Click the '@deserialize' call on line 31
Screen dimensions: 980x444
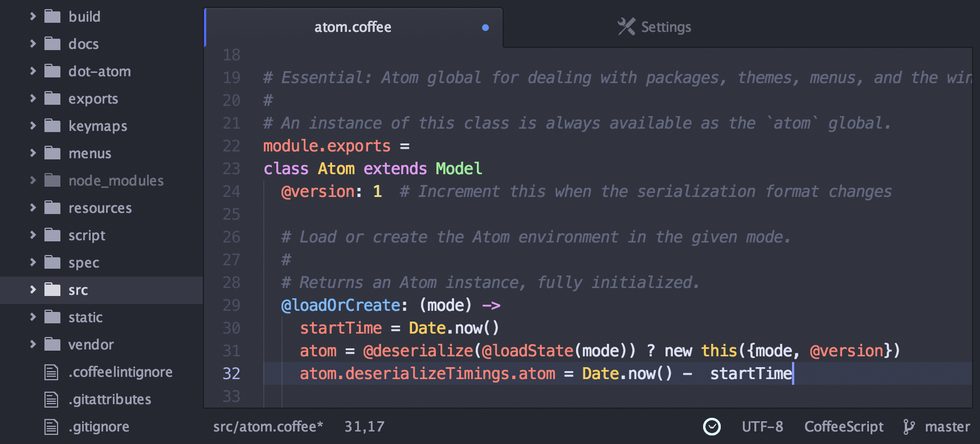(x=418, y=351)
